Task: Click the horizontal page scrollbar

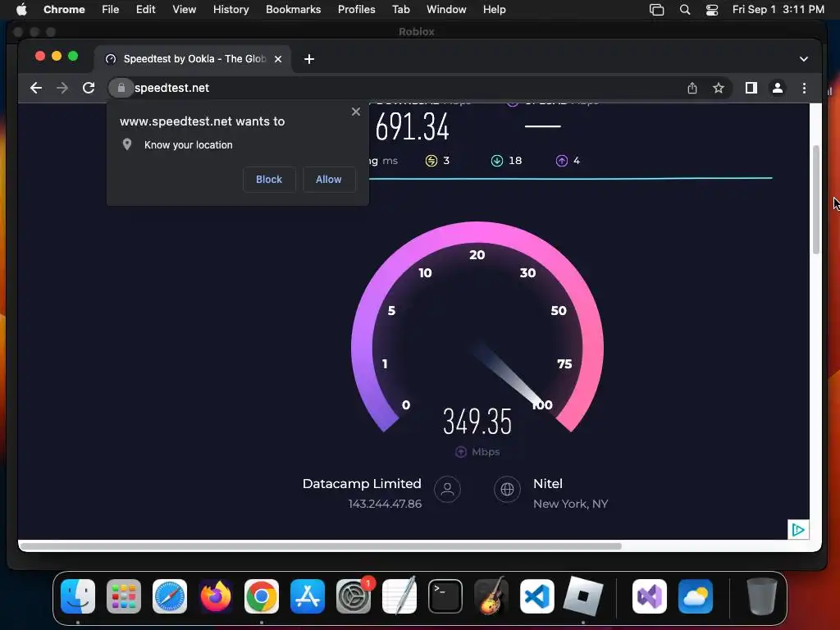Action: click(x=321, y=546)
